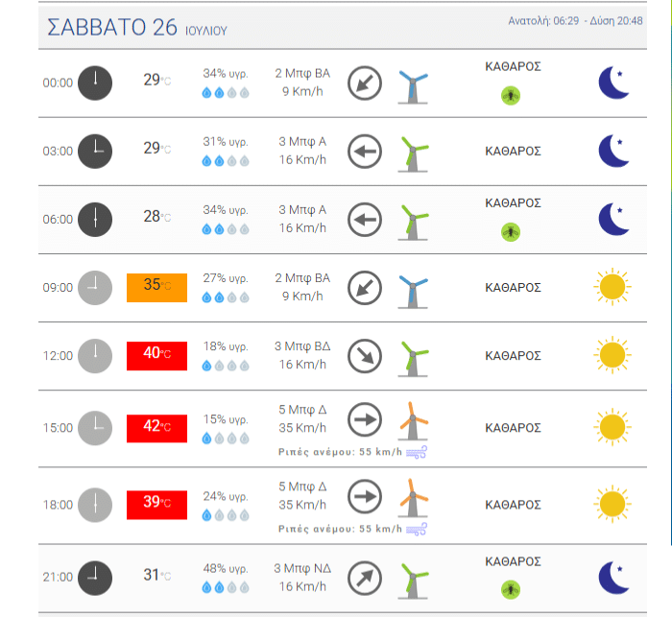Image resolution: width=672 pixels, height=617 pixels.
Task: Click the green wind turbine at 03:00
Action: [x=413, y=154]
